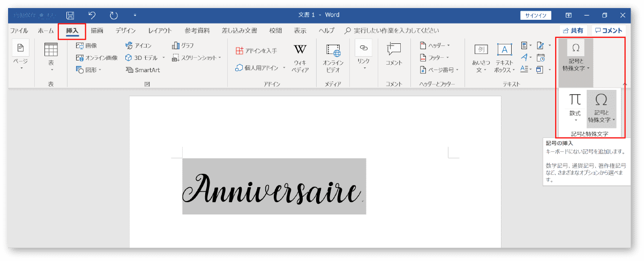Viewport: 644px width, 261px height.
Task: Expand the 個人用アドイン dropdown arrow
Action: (284, 67)
